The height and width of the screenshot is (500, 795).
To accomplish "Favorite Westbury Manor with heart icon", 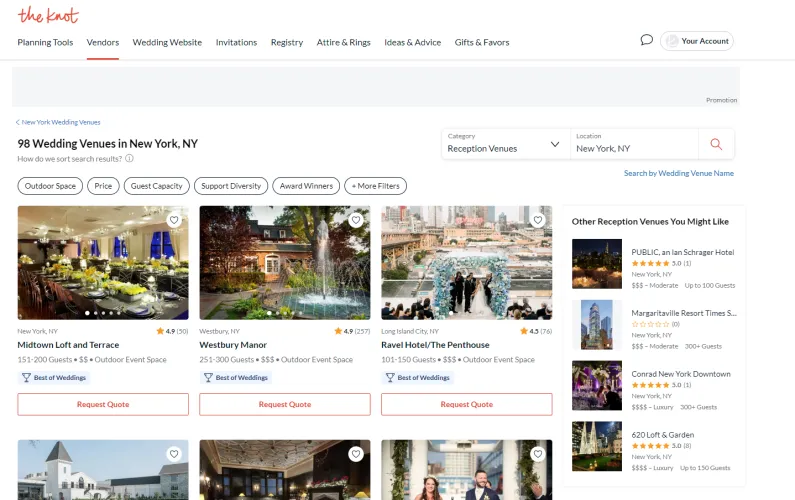I will 356,220.
